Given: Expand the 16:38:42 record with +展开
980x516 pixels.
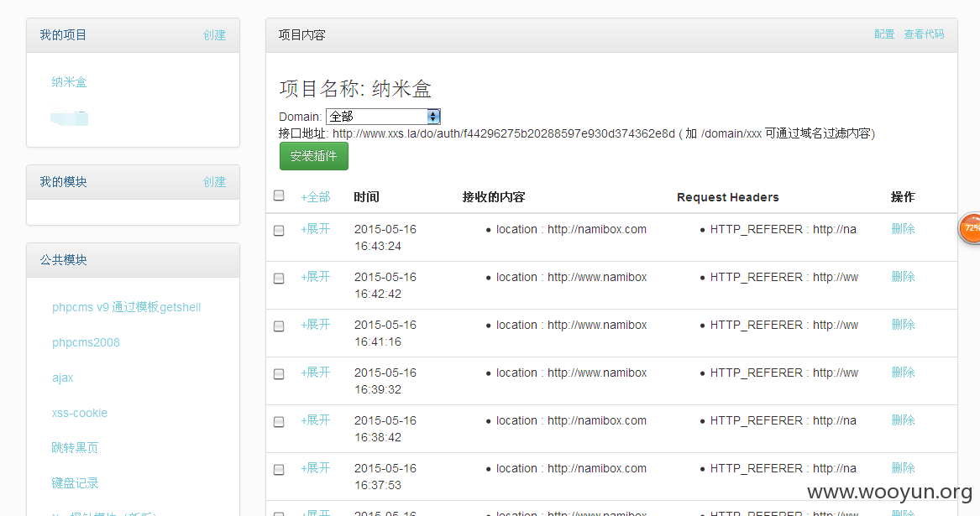Looking at the screenshot, I should pyautogui.click(x=315, y=420).
